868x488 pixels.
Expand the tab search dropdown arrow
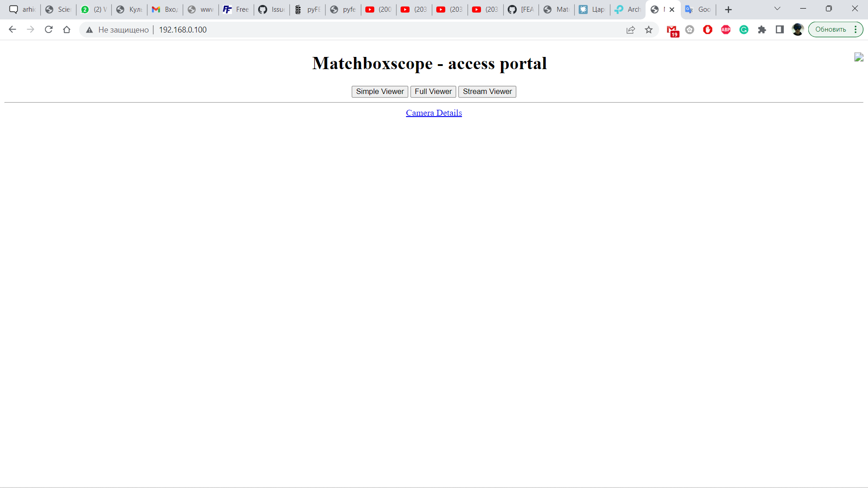tap(777, 9)
